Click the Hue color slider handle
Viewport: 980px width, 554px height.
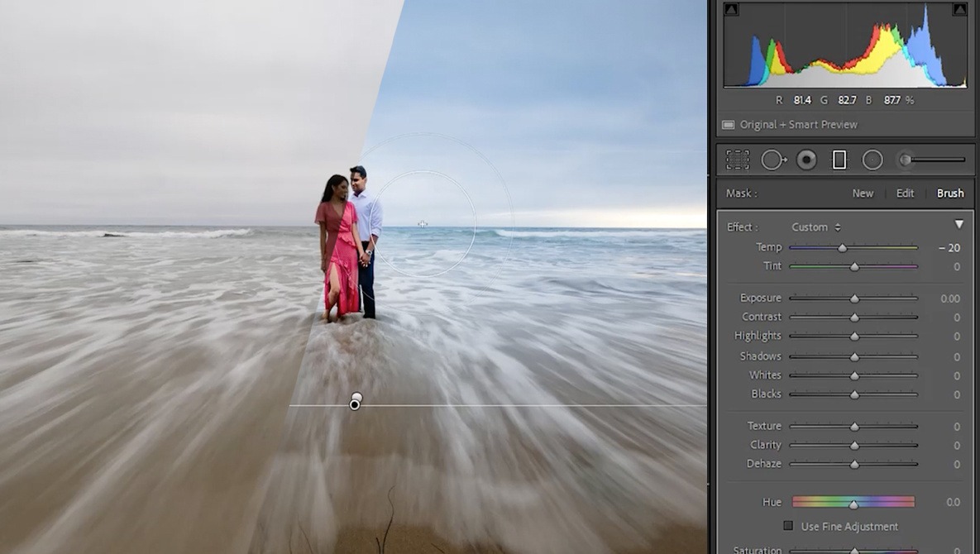(x=853, y=504)
